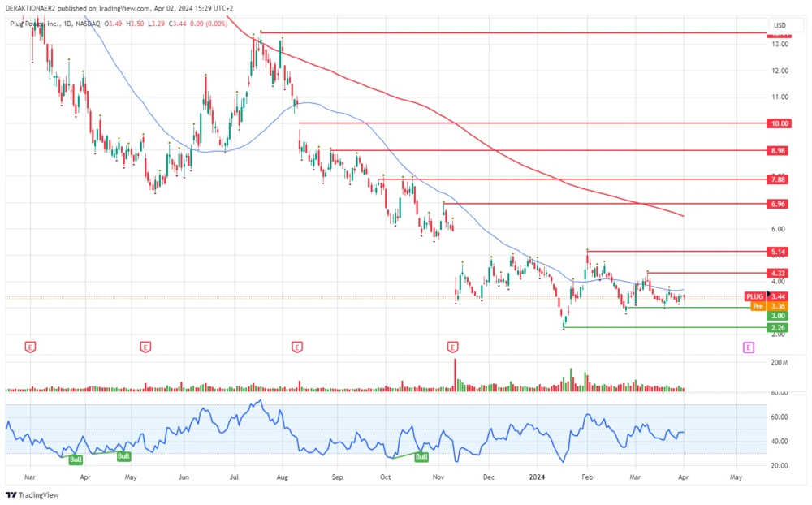The height and width of the screenshot is (505, 812).
Task: Click the purple upcoming earnings E marker
Action: point(748,347)
